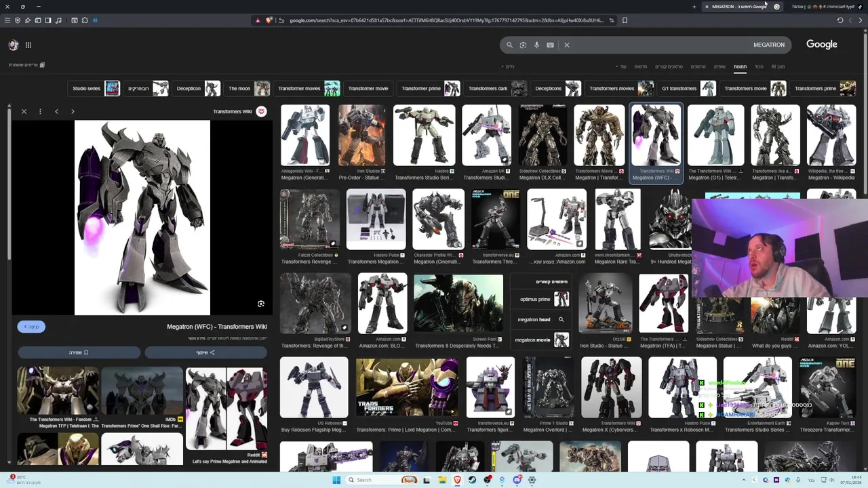
Task: Open the browser hamburger menu
Action: pos(7,20)
